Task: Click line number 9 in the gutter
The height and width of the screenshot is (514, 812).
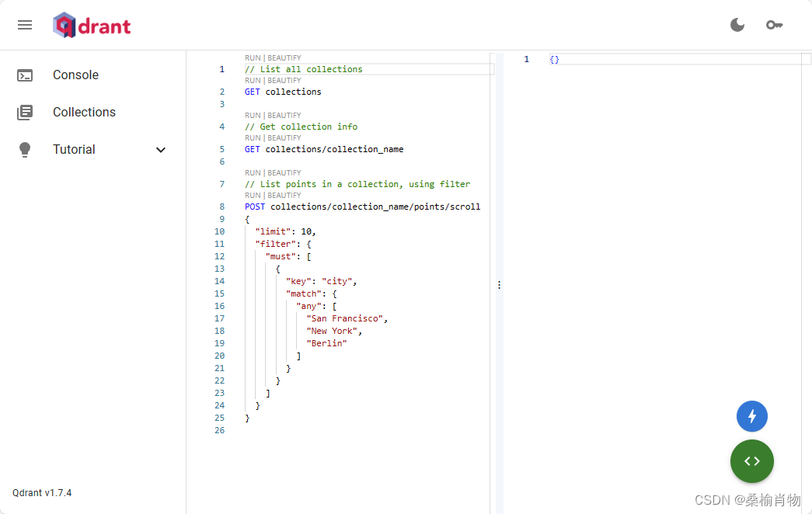Action: pos(221,220)
